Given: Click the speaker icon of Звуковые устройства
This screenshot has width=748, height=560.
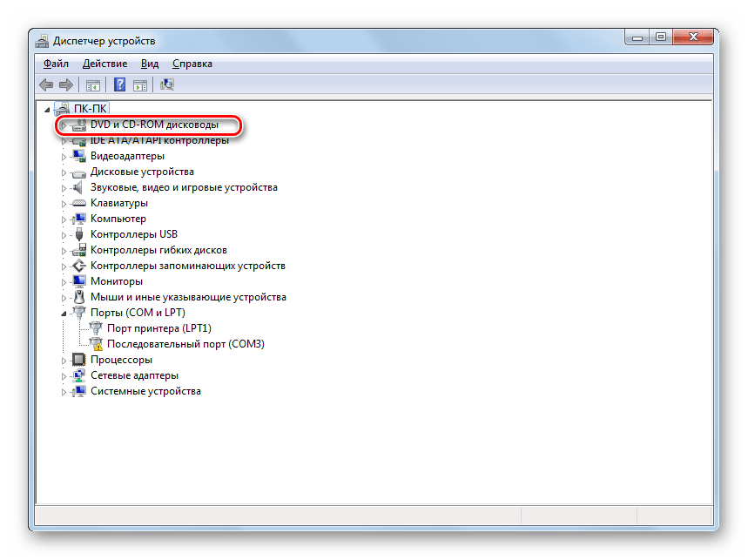Looking at the screenshot, I should click(x=78, y=187).
